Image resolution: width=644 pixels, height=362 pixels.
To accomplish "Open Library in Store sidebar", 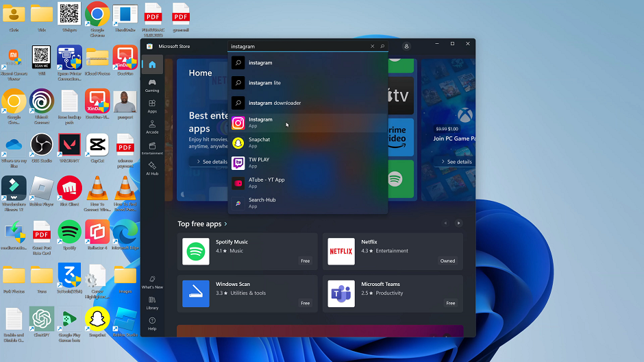I will [152, 303].
